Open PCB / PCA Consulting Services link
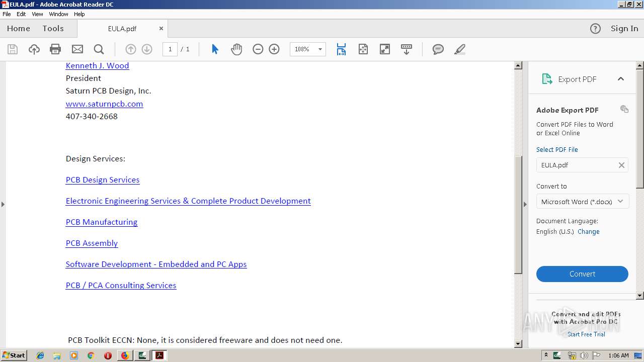644x362 pixels. (x=121, y=285)
